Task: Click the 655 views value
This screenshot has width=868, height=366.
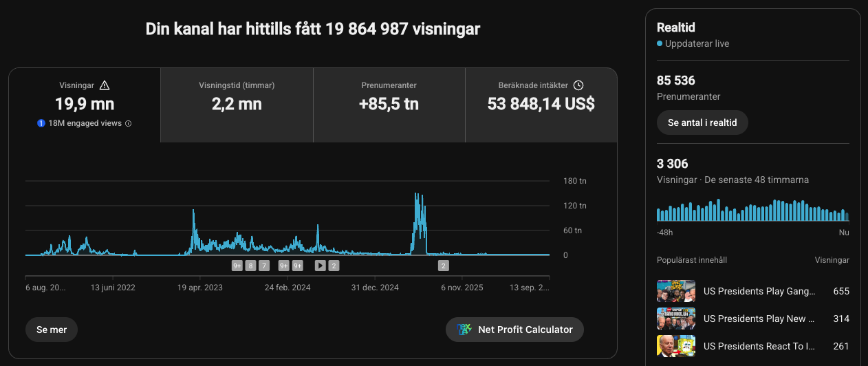Action: tap(841, 291)
